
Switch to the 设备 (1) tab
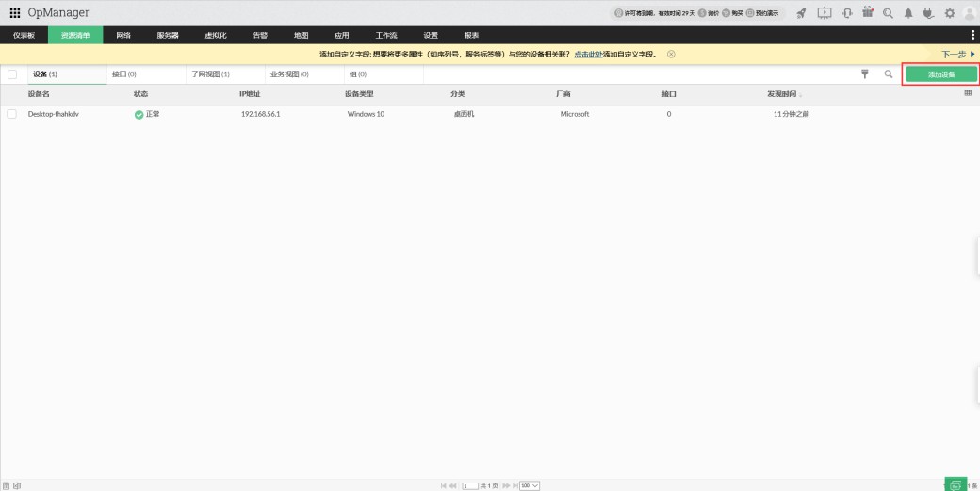67,74
